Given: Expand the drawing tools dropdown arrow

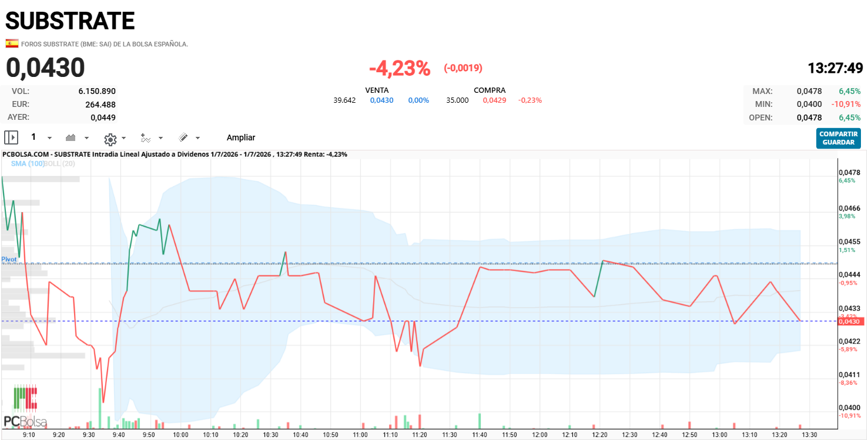Looking at the screenshot, I should (197, 138).
